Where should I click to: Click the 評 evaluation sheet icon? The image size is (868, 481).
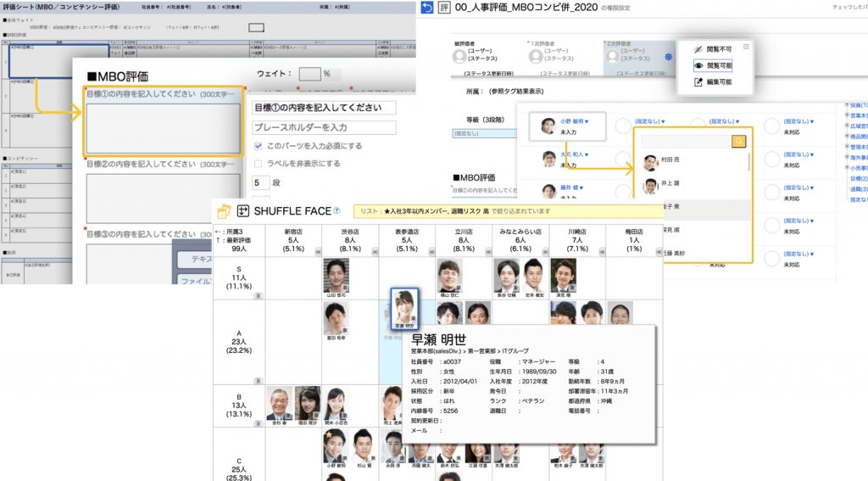(443, 8)
